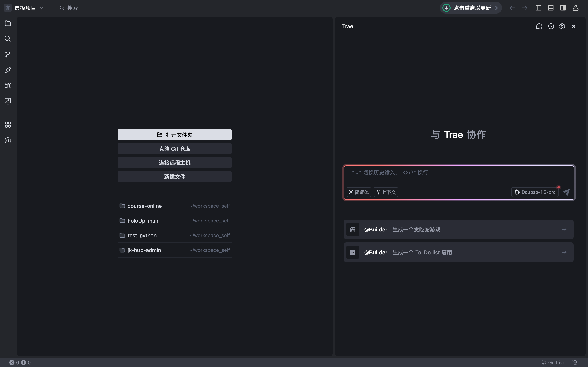Start a new chat in Trae panel
Screen dimensions: 588x367
click(x=539, y=26)
